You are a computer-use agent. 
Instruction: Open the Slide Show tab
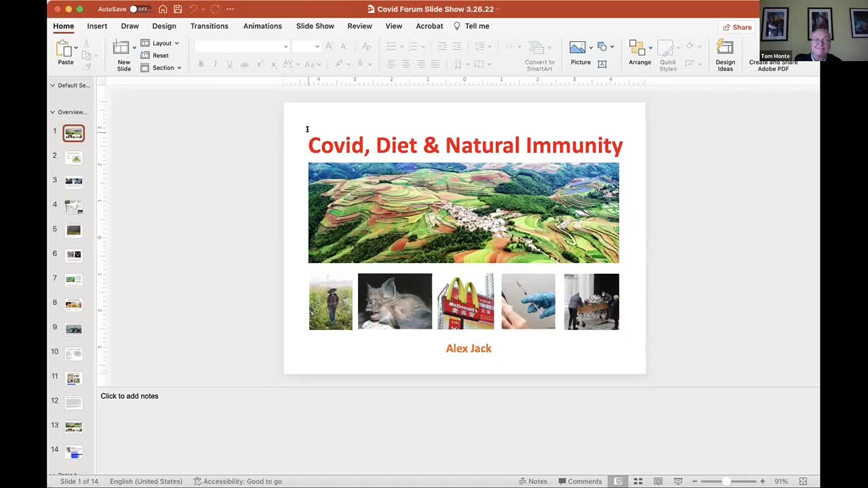(x=315, y=26)
